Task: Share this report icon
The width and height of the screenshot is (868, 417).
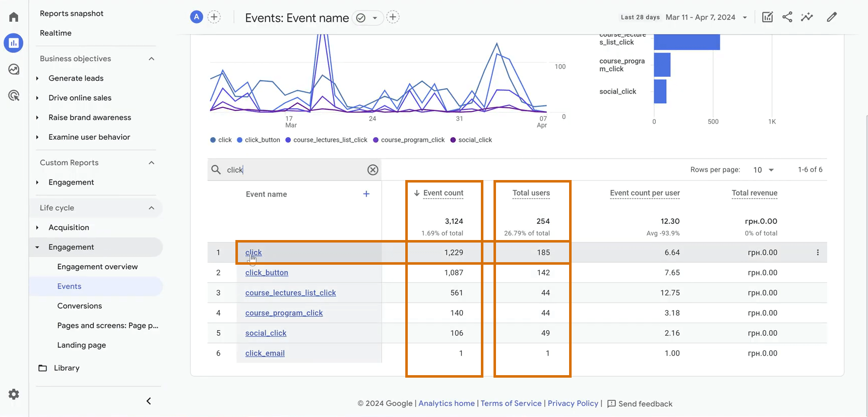Action: click(x=787, y=17)
